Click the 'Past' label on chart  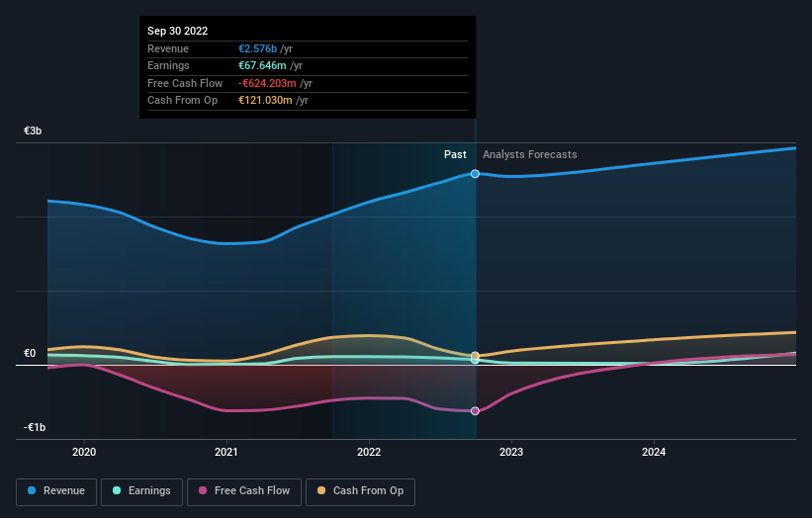(x=455, y=154)
